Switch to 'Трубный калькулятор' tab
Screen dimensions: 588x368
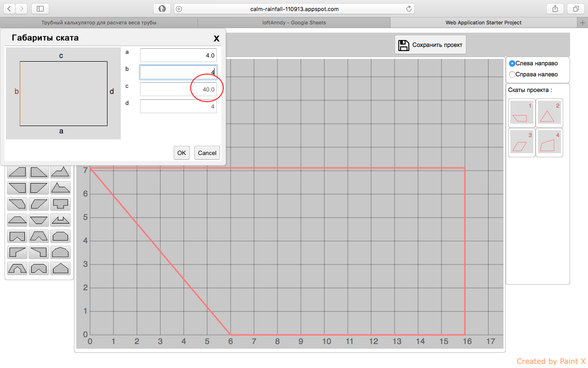point(99,22)
